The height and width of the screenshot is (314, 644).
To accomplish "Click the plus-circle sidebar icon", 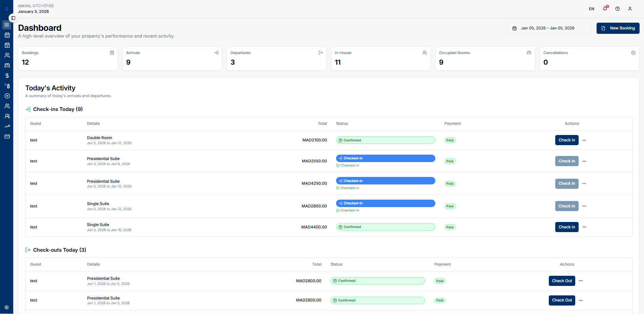I will 7,96.
